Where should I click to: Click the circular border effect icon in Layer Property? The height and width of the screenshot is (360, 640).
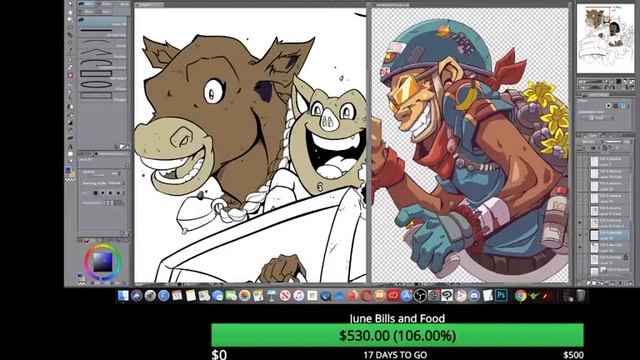[x=609, y=105]
